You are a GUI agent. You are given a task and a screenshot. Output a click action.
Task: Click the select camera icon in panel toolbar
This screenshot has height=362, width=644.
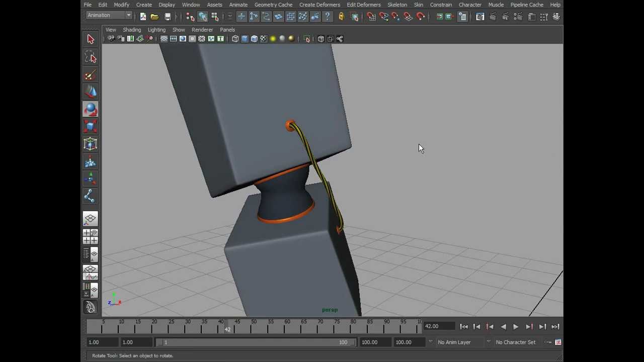click(111, 39)
